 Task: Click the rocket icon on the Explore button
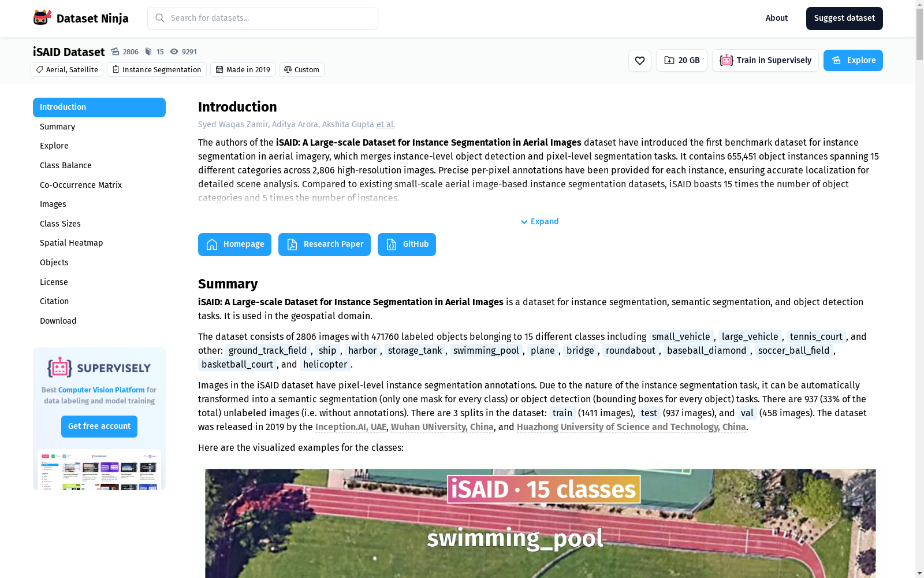tap(836, 60)
